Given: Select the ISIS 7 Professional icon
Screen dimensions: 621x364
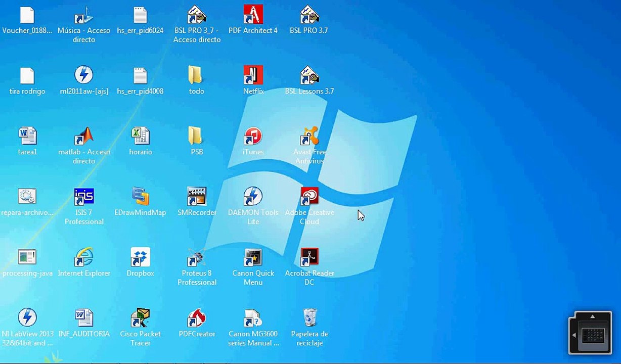Looking at the screenshot, I should click(84, 196).
